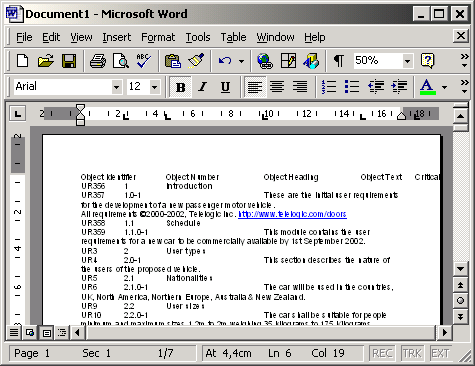Open the Tools menu

[x=198, y=37]
